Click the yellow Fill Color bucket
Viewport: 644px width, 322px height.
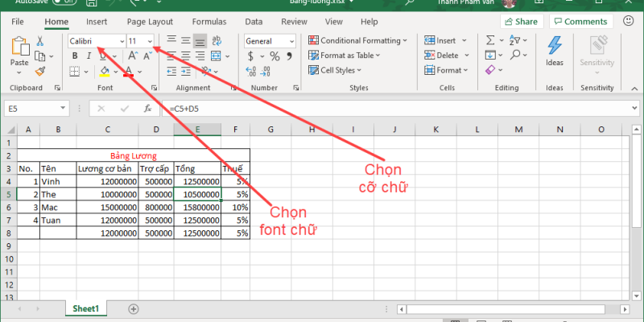(105, 72)
